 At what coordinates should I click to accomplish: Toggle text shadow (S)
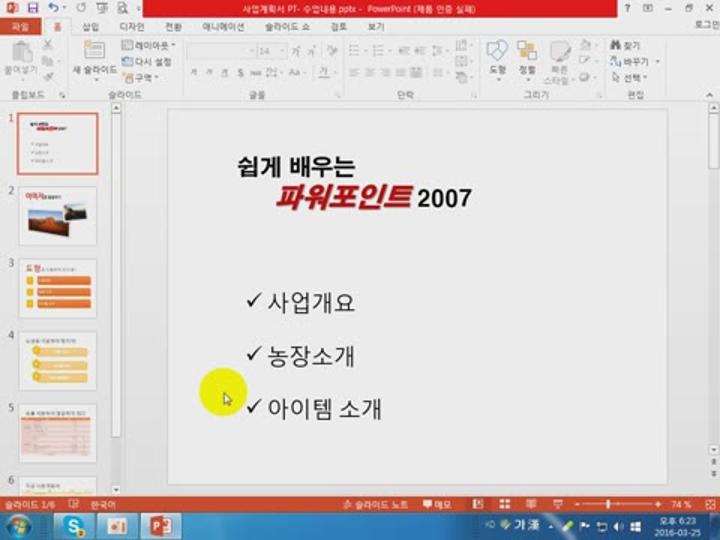click(x=240, y=73)
